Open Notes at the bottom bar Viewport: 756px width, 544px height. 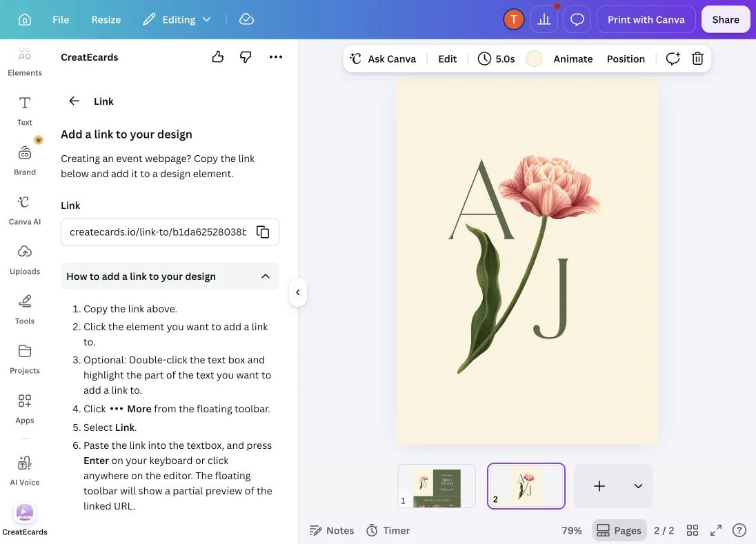coord(332,530)
